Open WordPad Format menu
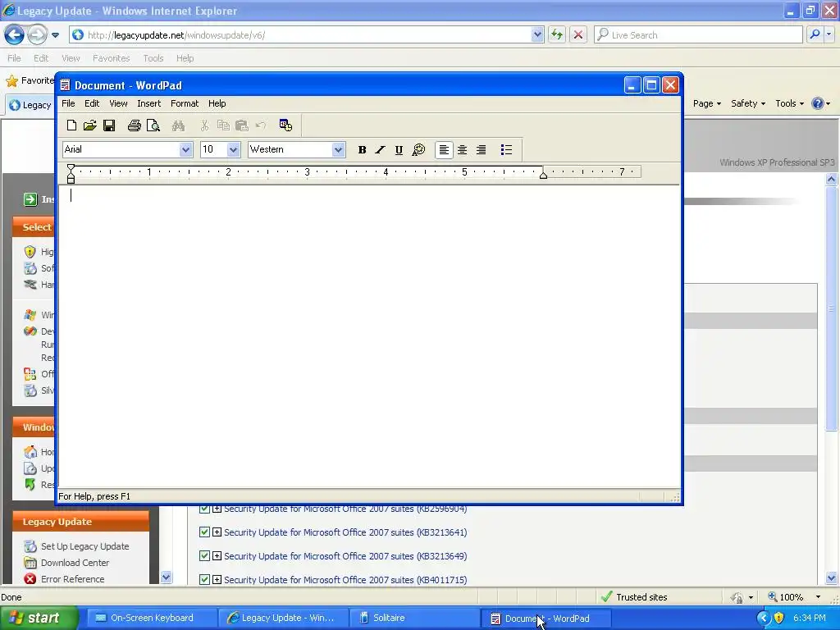 point(185,103)
